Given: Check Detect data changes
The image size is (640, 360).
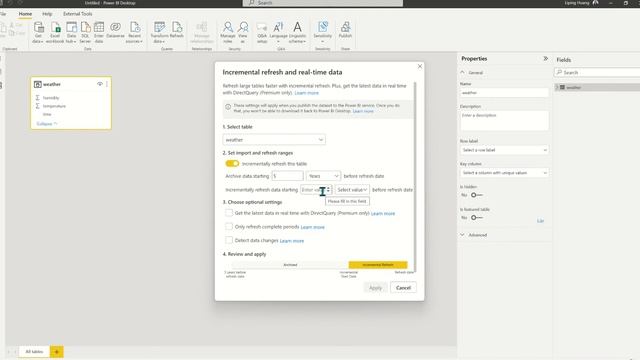Looking at the screenshot, I should pos(229,240).
